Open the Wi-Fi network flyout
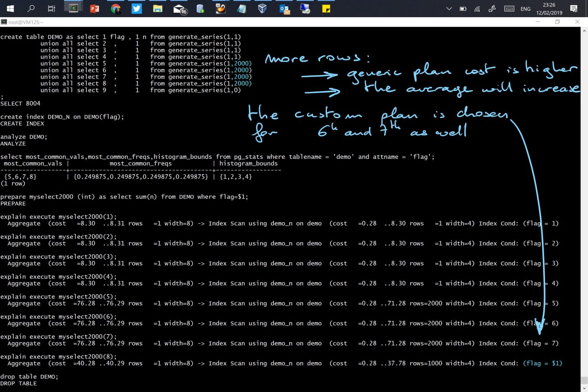This screenshot has height=392, width=588. (x=477, y=9)
